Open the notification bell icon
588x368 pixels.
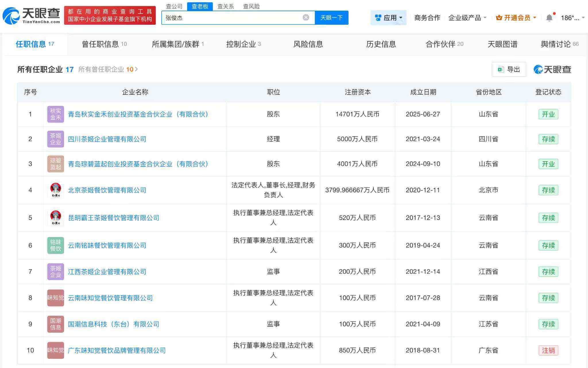(549, 17)
